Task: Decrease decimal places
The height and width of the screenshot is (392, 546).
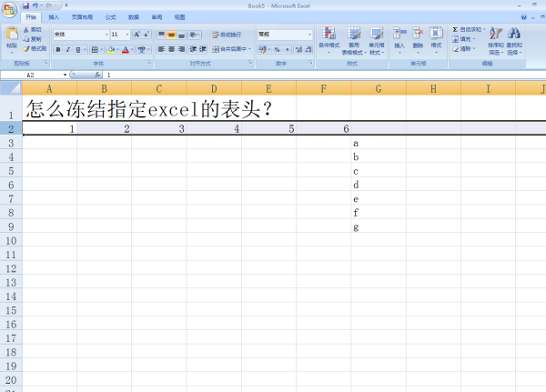Action: [308, 49]
